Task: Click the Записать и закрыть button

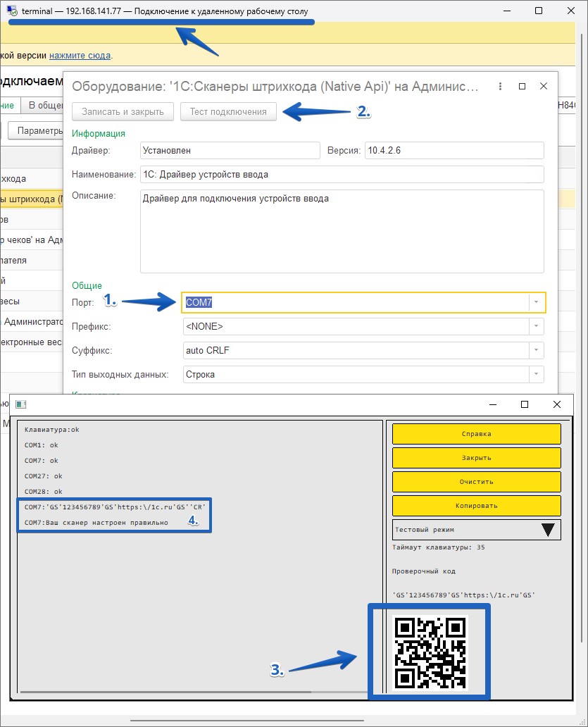Action: click(123, 111)
